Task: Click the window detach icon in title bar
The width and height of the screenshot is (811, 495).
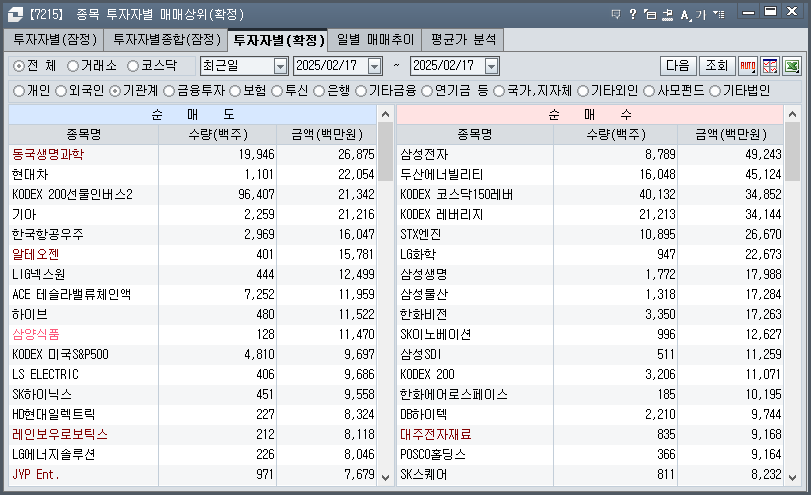Action: (650, 14)
